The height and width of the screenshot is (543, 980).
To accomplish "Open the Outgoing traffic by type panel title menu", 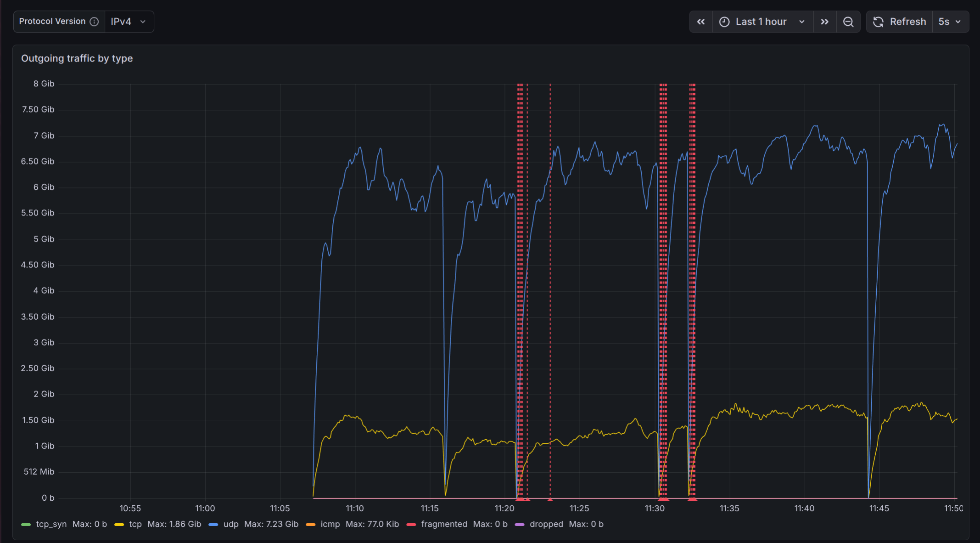I will (77, 58).
